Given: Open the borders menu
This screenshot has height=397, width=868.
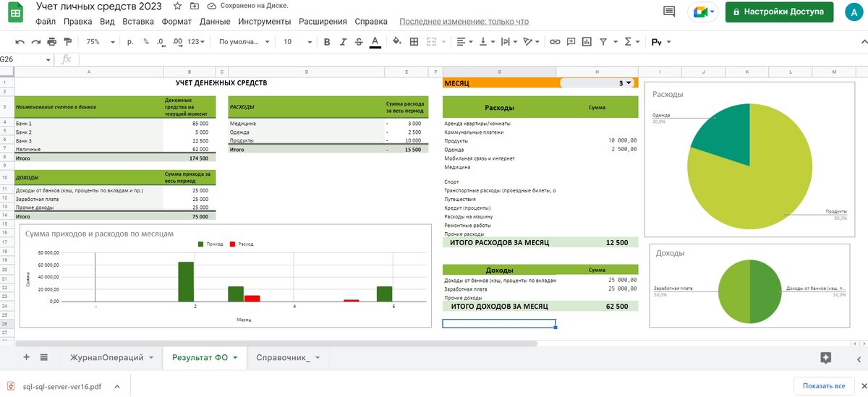Looking at the screenshot, I should coord(414,42).
